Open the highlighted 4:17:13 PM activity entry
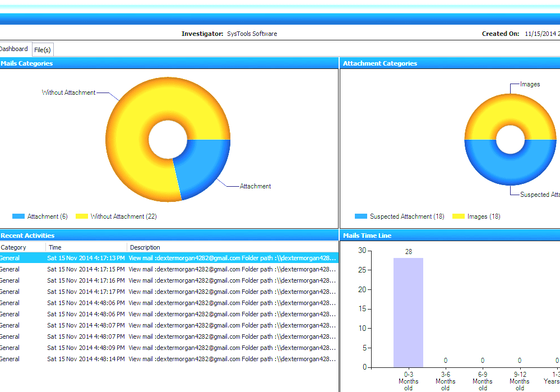The height and width of the screenshot is (392, 560). click(168, 258)
